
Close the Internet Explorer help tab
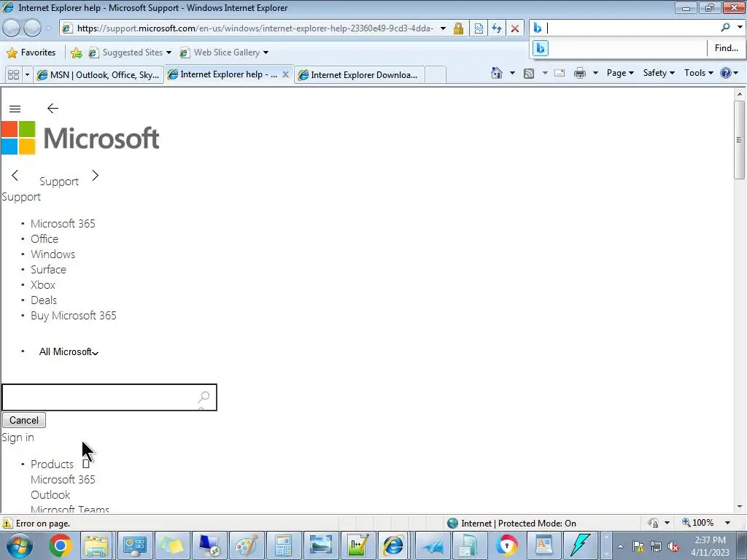pyautogui.click(x=285, y=74)
